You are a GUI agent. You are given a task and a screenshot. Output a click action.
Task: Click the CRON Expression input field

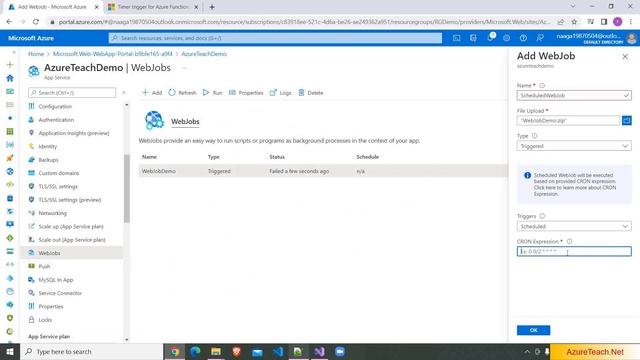pyautogui.click(x=574, y=251)
